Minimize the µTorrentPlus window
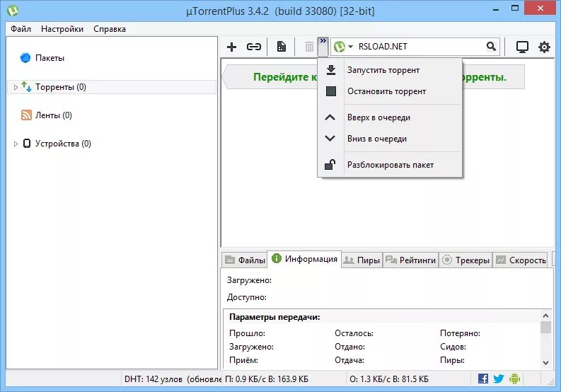The image size is (561, 392). [496, 9]
